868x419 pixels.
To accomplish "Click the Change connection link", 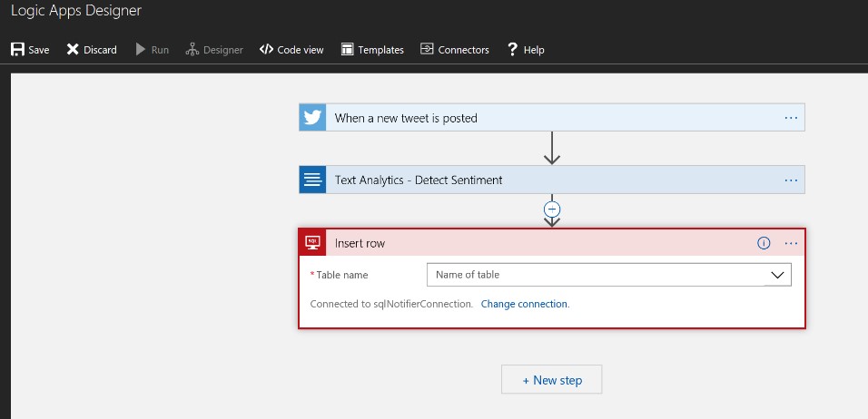I will pos(524,304).
